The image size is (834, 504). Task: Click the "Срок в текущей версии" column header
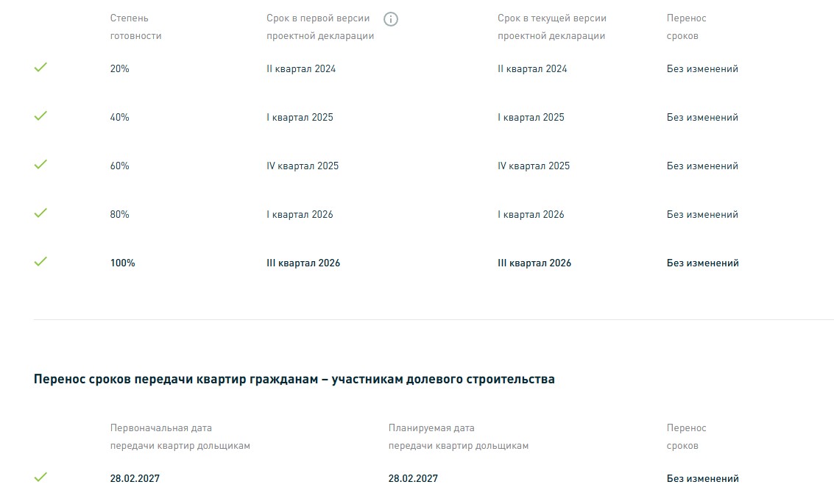[x=551, y=27]
